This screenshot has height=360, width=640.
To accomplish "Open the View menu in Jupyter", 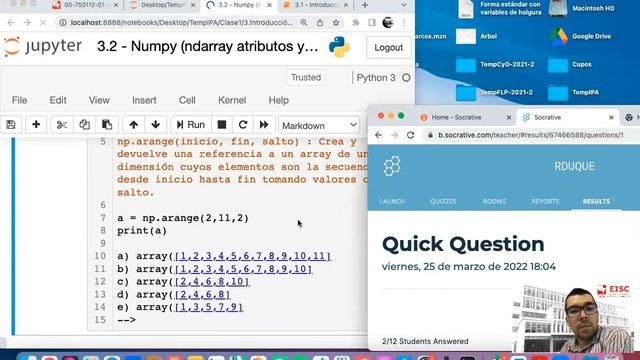I will 99,100.
